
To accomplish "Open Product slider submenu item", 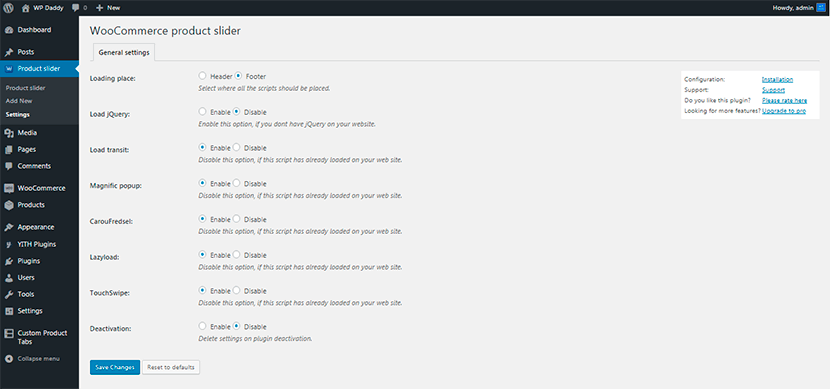I will pyautogui.click(x=25, y=88).
